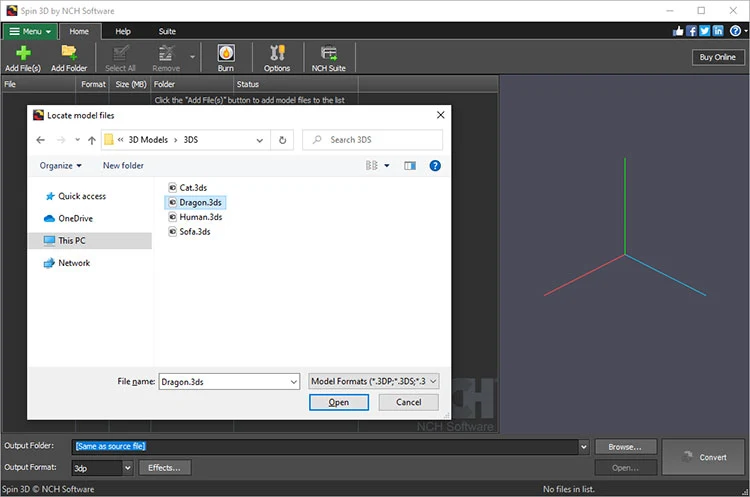Switch to the Home tab
This screenshot has height=497, width=750.
(x=79, y=32)
